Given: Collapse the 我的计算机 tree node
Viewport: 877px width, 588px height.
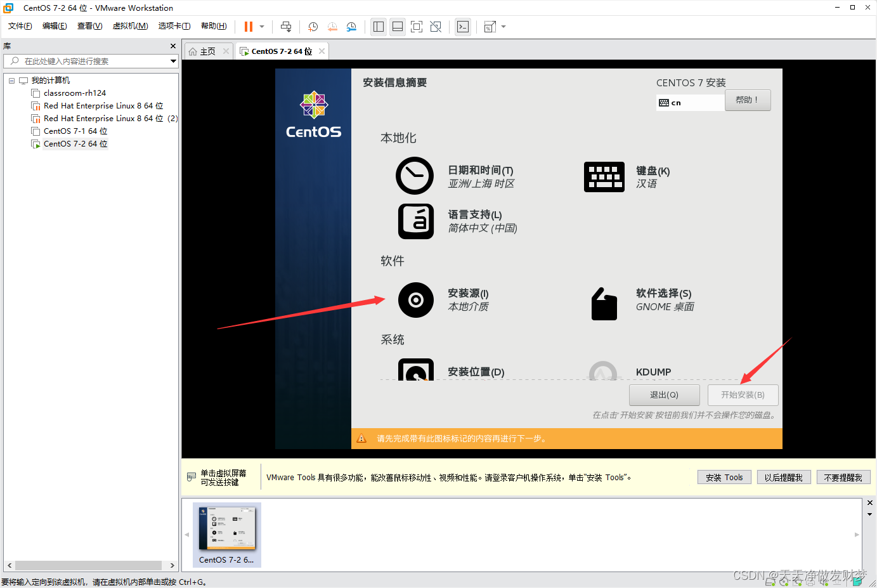Looking at the screenshot, I should pyautogui.click(x=11, y=81).
